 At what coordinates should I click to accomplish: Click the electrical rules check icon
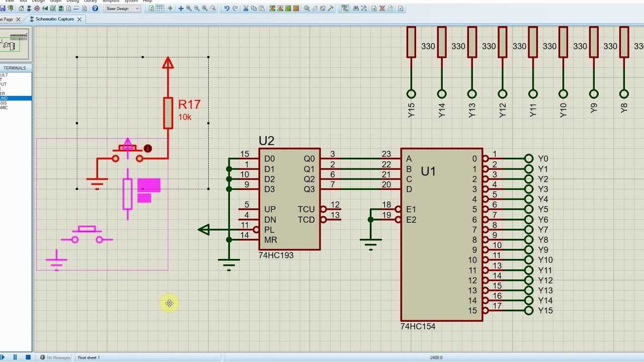point(400,9)
